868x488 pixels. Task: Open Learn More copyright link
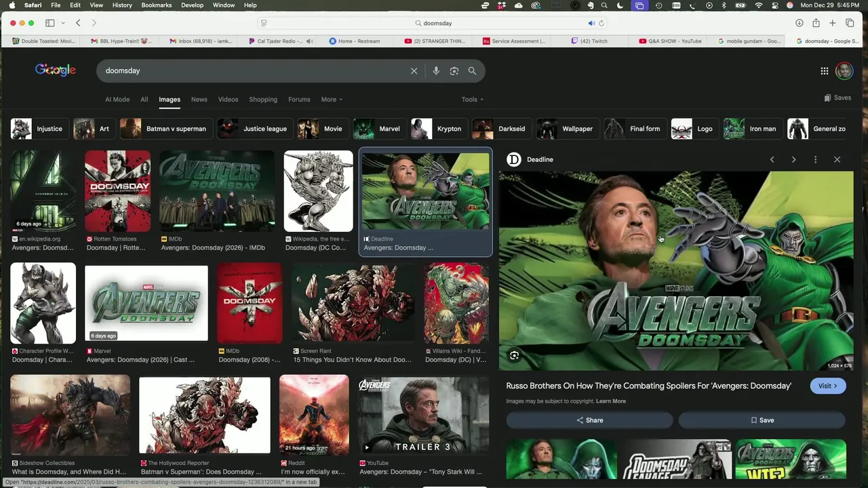click(x=611, y=401)
